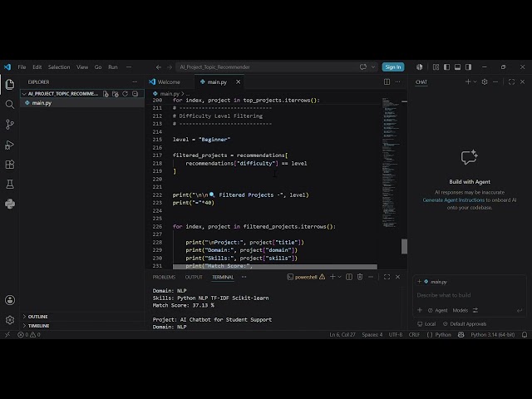Viewport: 532px width, 399px height.
Task: Split the editor to the right
Action: point(387,81)
